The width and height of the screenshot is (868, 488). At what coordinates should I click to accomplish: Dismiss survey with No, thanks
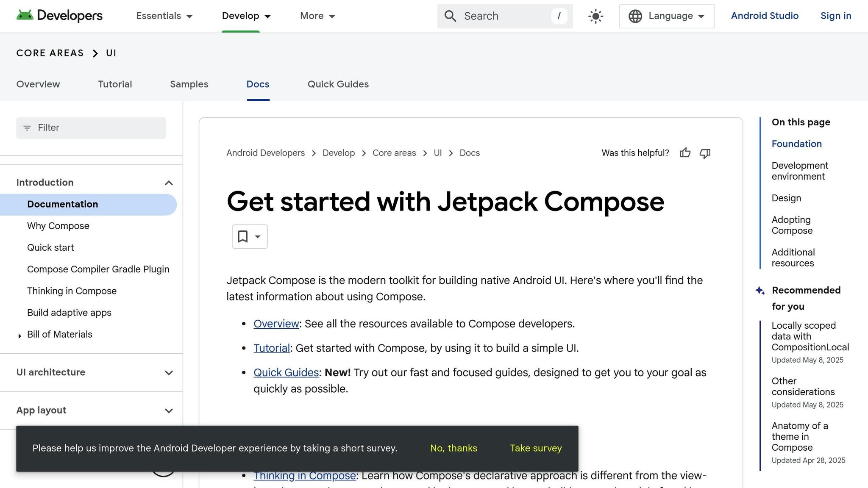pyautogui.click(x=453, y=448)
